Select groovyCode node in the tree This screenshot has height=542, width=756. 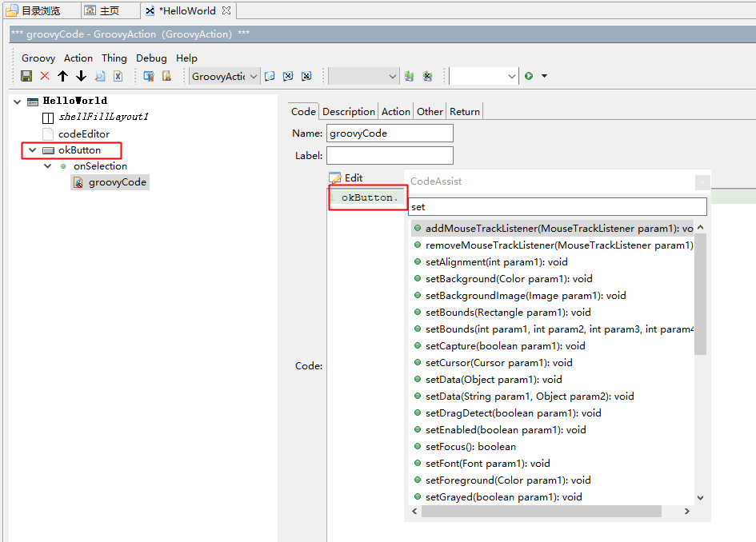coord(117,182)
